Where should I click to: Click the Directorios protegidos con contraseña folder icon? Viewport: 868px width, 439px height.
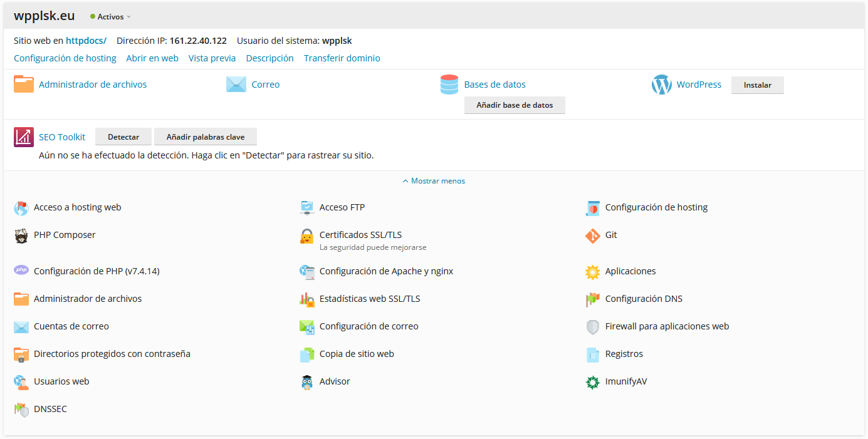(21, 354)
